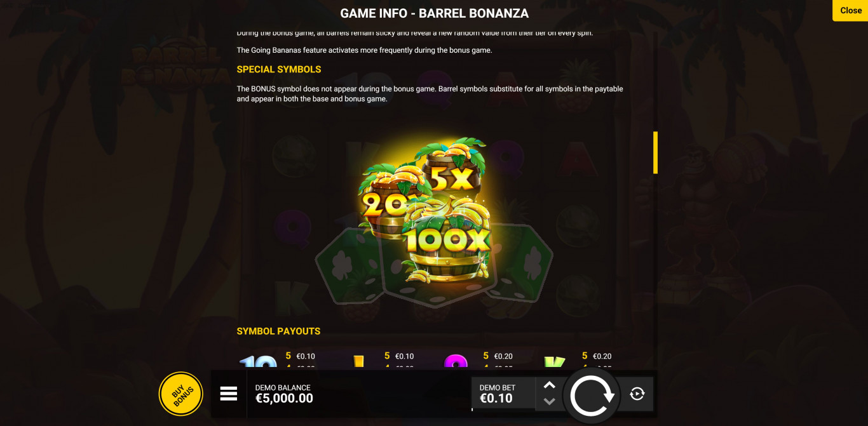Open the hamburger menu icon
This screenshot has width=868, height=426.
229,394
